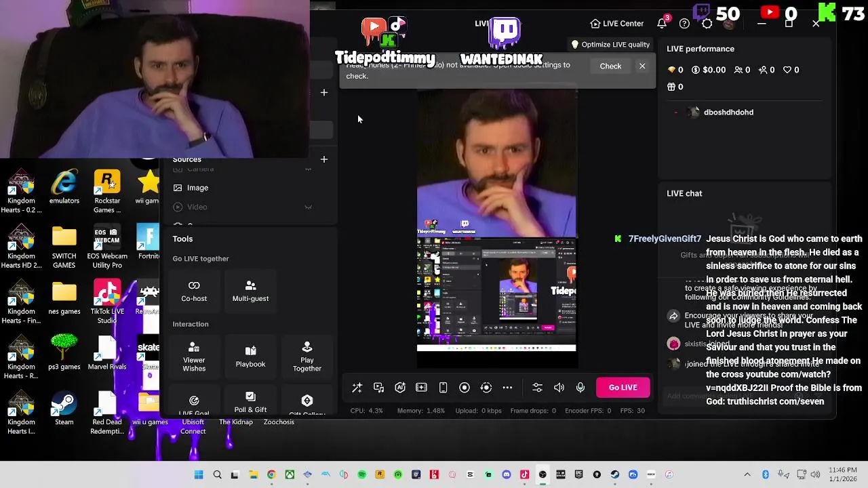Open the audio mixer sliders icon
Viewport: 868px width, 488px height.
tap(537, 388)
